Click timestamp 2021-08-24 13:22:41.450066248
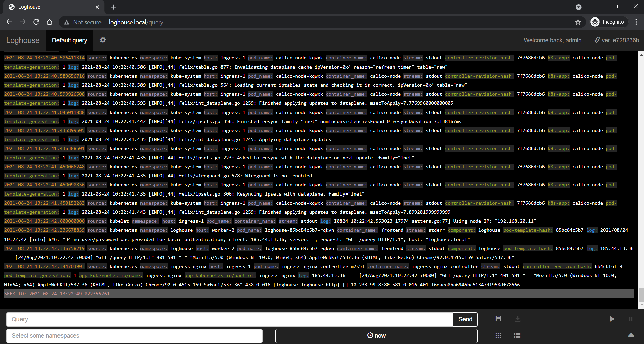Viewport: 644px width, 344px height. pyautogui.click(x=44, y=167)
